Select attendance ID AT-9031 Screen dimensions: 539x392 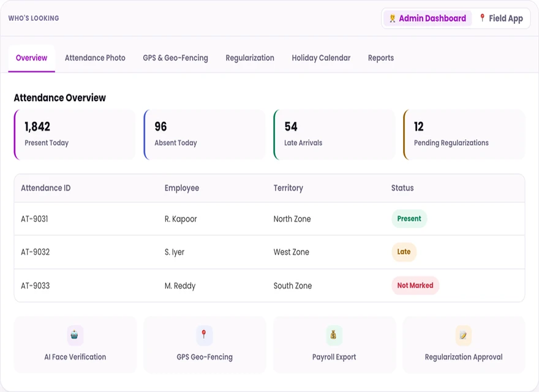[34, 219]
